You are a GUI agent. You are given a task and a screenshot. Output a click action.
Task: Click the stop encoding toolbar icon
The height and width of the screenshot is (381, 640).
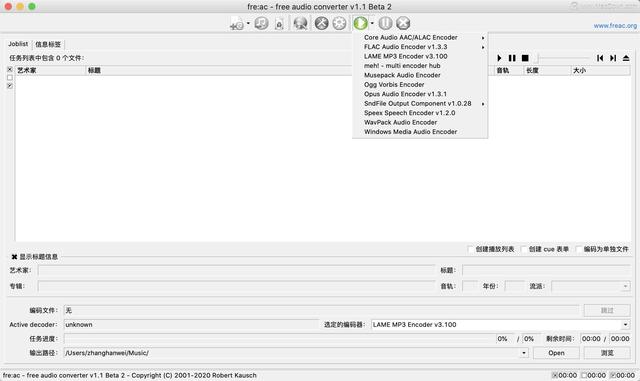[x=403, y=23]
